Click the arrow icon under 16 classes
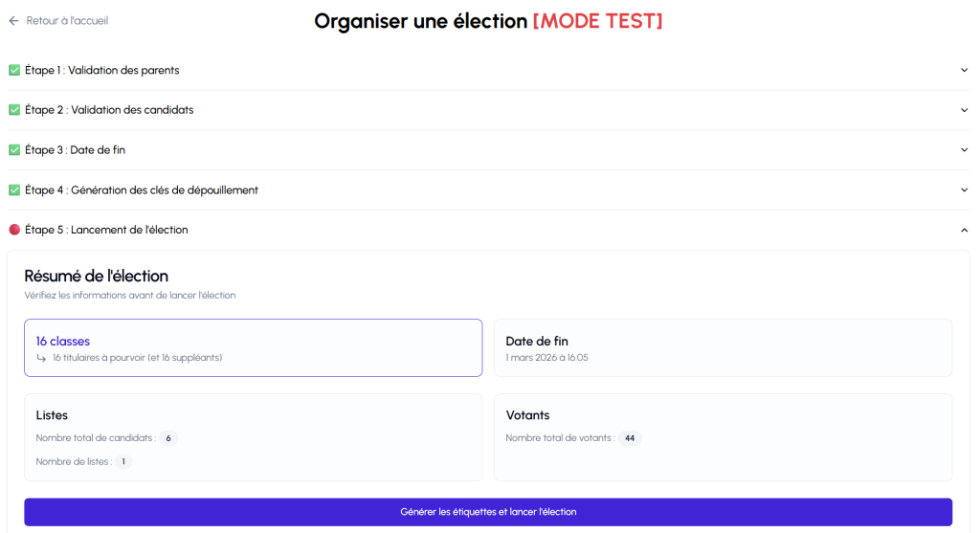 coord(41,358)
